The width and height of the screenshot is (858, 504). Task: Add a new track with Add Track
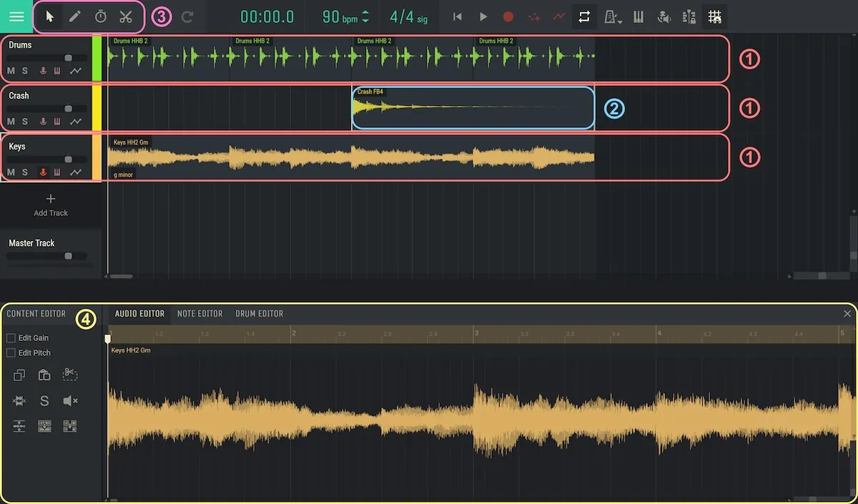pos(51,205)
